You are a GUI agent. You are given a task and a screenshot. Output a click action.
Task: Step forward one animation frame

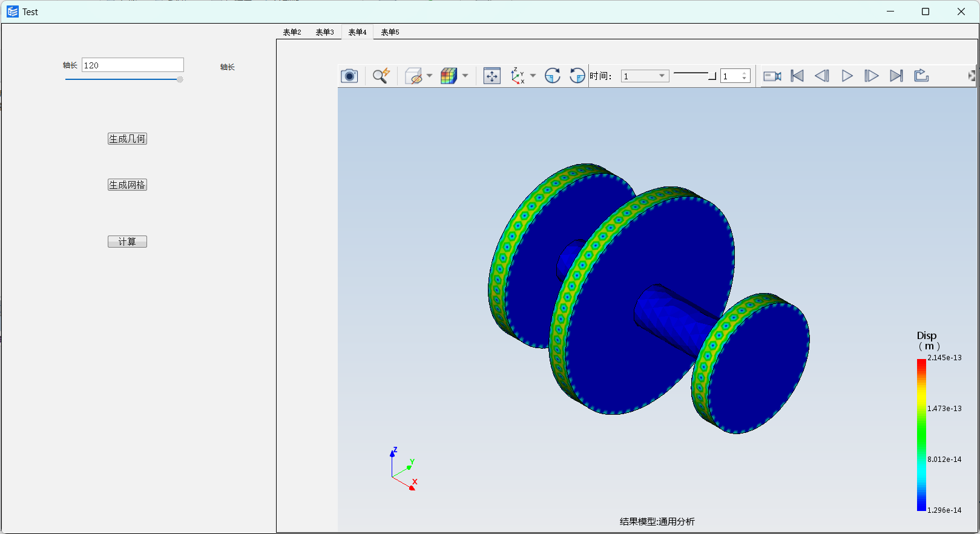click(x=872, y=76)
